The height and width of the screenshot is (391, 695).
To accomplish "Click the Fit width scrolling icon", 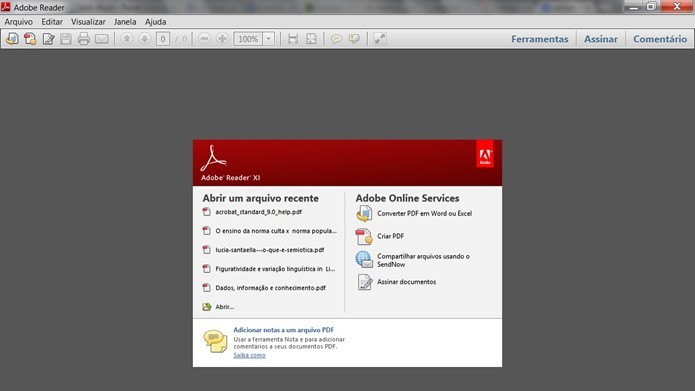I will tap(293, 39).
